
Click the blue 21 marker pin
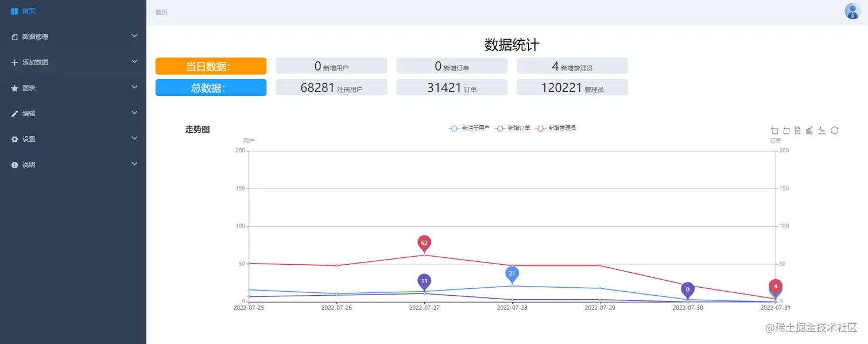(512, 274)
